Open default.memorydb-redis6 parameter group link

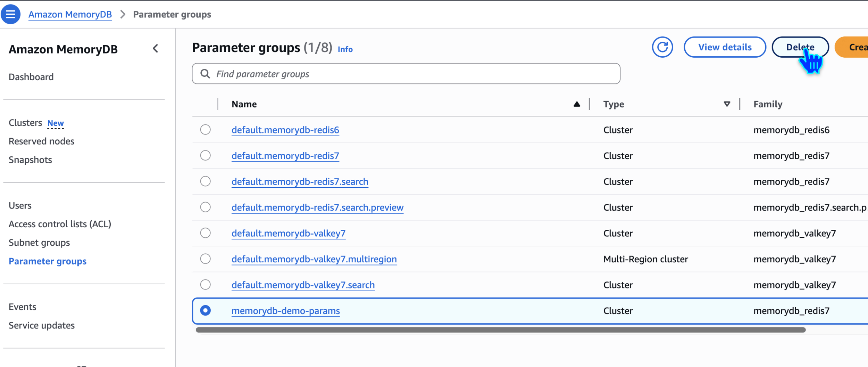(285, 130)
